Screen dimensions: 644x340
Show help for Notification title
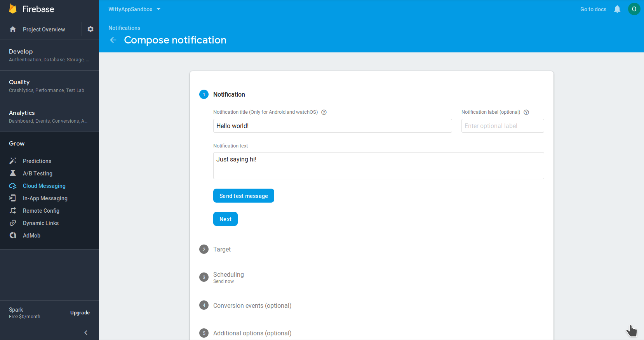coord(324,112)
